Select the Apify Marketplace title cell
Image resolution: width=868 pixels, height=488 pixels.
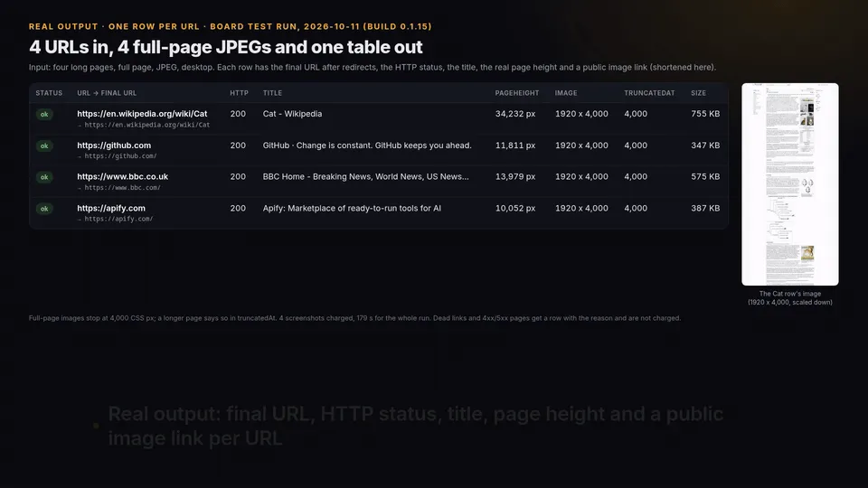pyautogui.click(x=352, y=208)
